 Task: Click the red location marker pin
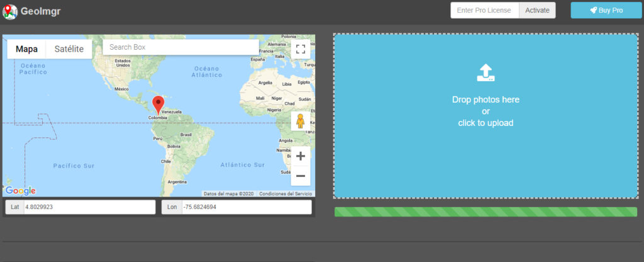pyautogui.click(x=158, y=105)
